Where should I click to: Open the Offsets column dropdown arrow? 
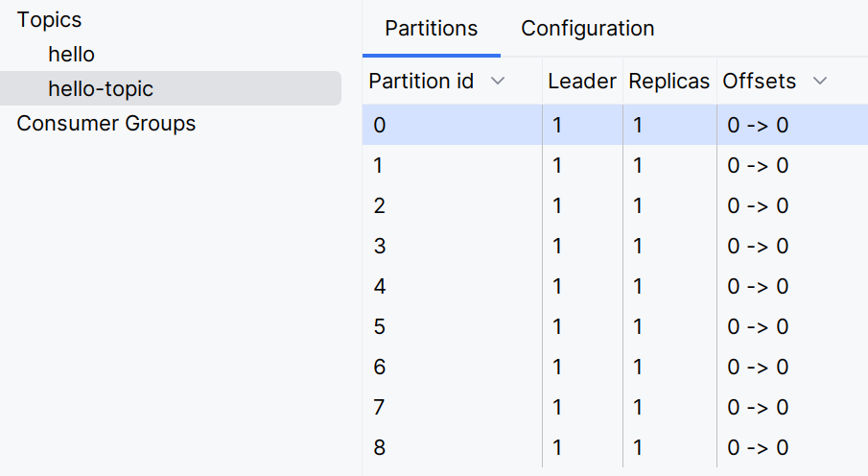(819, 82)
